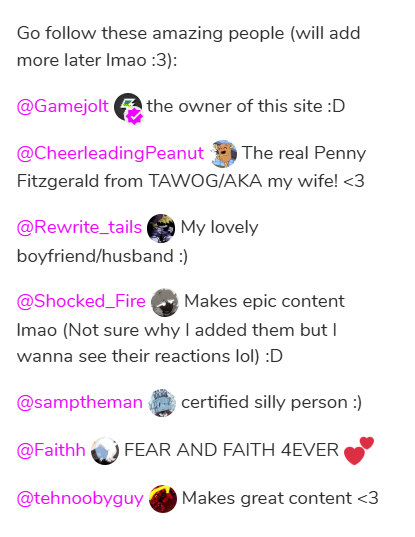415x537 pixels.
Task: Open the @CheerleadingPeanut profile mention
Action: coord(110,153)
